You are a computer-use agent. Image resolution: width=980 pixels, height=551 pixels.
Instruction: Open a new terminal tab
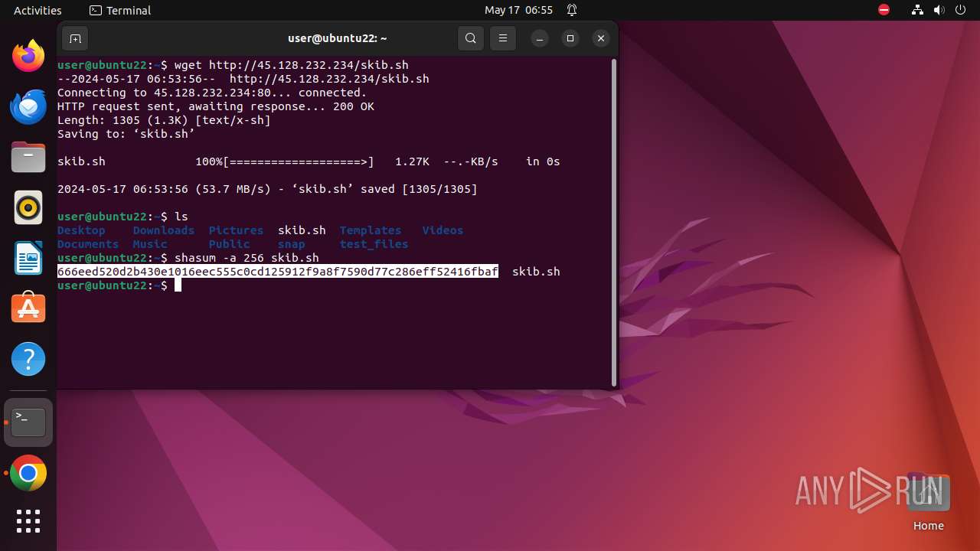[x=75, y=38]
